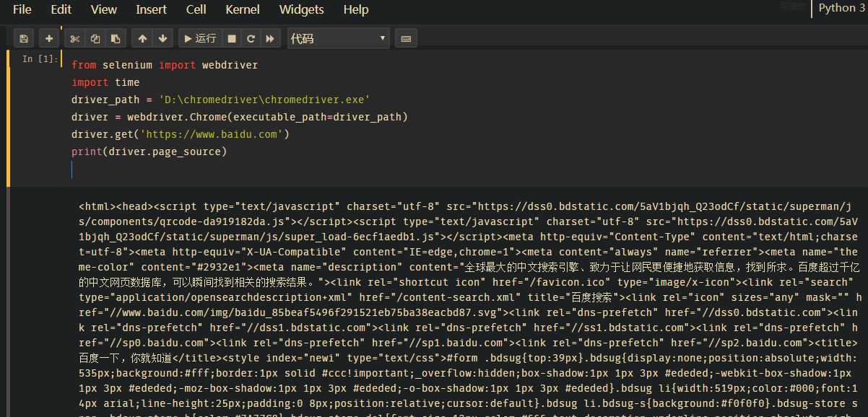The height and width of the screenshot is (417, 868).
Task: Paste cells below icon
Action: tap(116, 38)
